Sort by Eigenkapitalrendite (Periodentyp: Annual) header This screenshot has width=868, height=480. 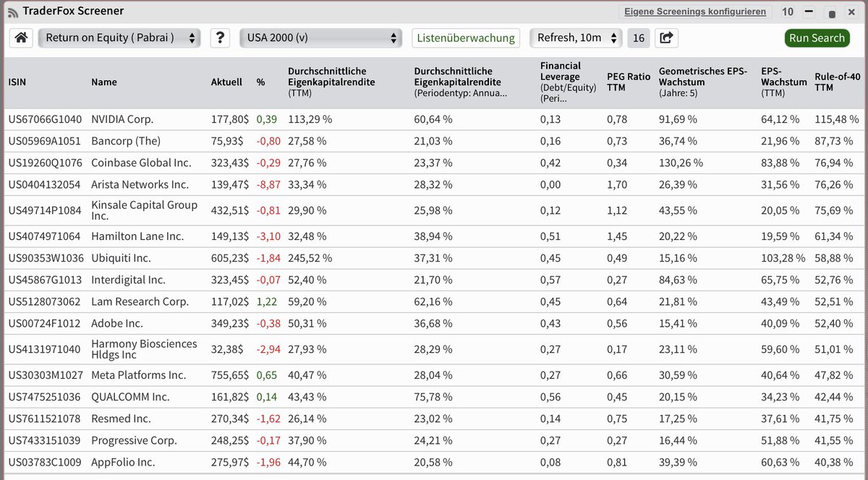pyautogui.click(x=461, y=82)
